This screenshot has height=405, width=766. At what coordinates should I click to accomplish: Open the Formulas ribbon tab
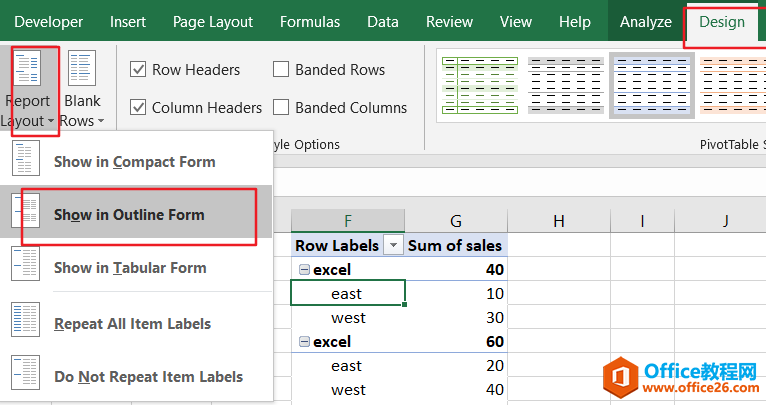(309, 22)
